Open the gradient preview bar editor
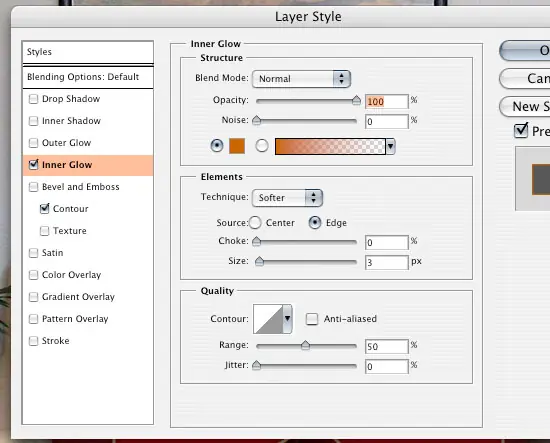550x443 pixels. [x=330, y=146]
